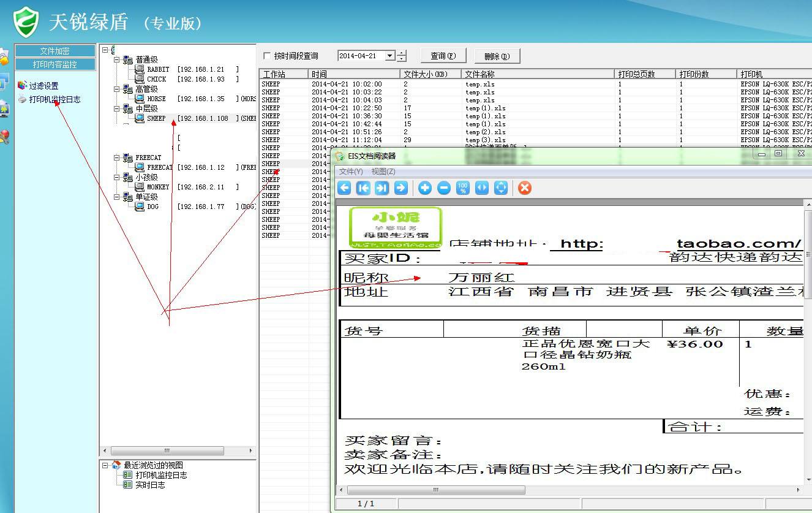Collapse the 中层级 tree group
This screenshot has width=812, height=513.
pyautogui.click(x=117, y=108)
